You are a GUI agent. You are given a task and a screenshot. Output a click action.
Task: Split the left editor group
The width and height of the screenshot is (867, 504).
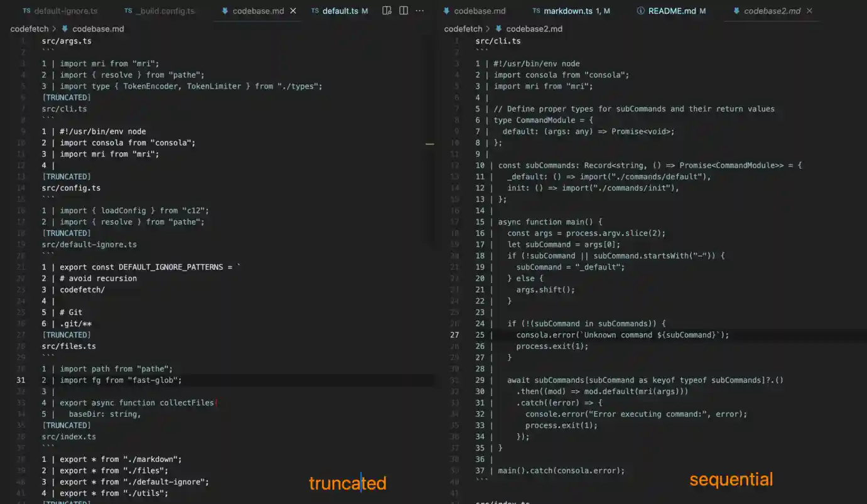point(404,11)
